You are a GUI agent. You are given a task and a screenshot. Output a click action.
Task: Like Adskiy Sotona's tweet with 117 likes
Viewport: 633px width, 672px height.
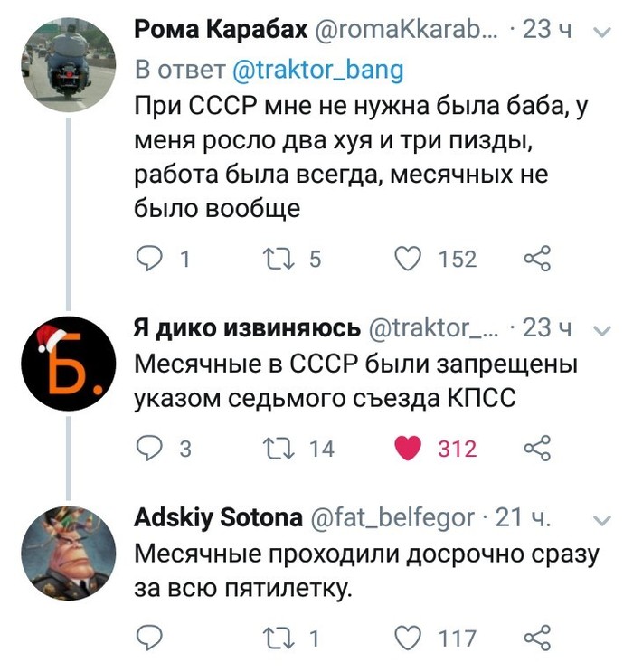pyautogui.click(x=410, y=639)
